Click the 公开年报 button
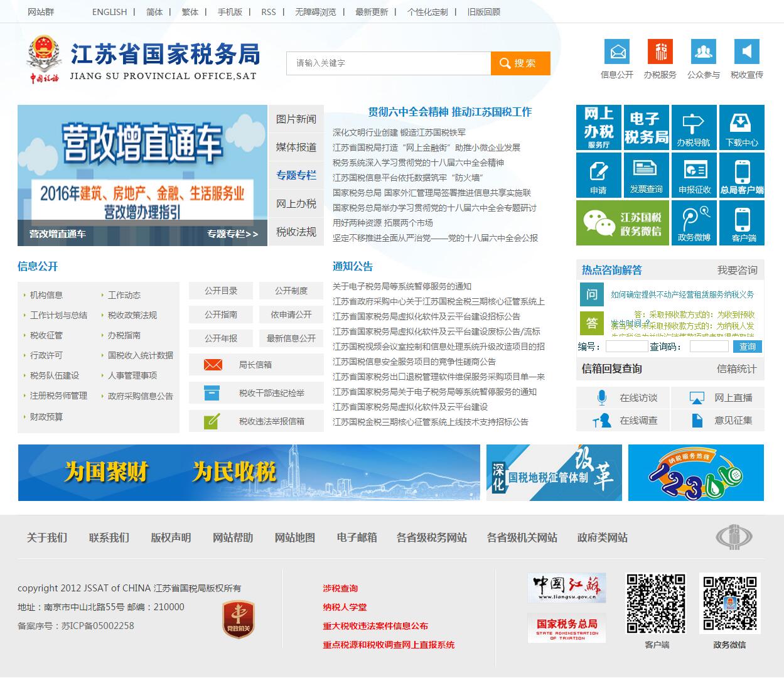 [x=221, y=338]
